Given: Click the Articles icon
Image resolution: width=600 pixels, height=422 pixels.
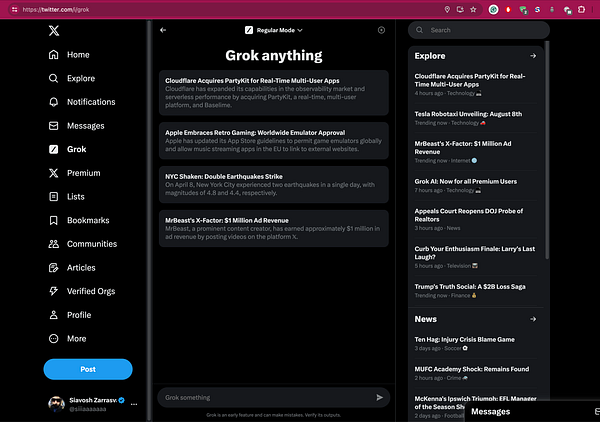Looking at the screenshot, I should pyautogui.click(x=54, y=268).
